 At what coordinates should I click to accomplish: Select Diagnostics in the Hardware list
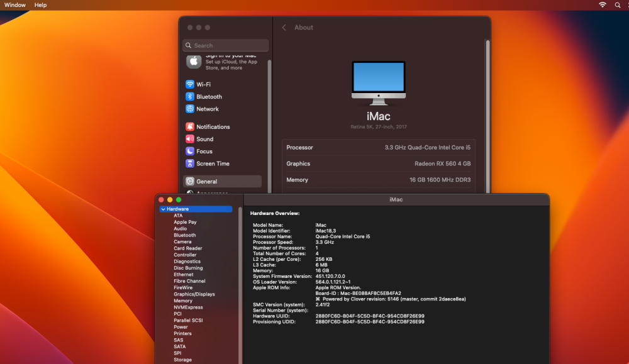coord(187,262)
